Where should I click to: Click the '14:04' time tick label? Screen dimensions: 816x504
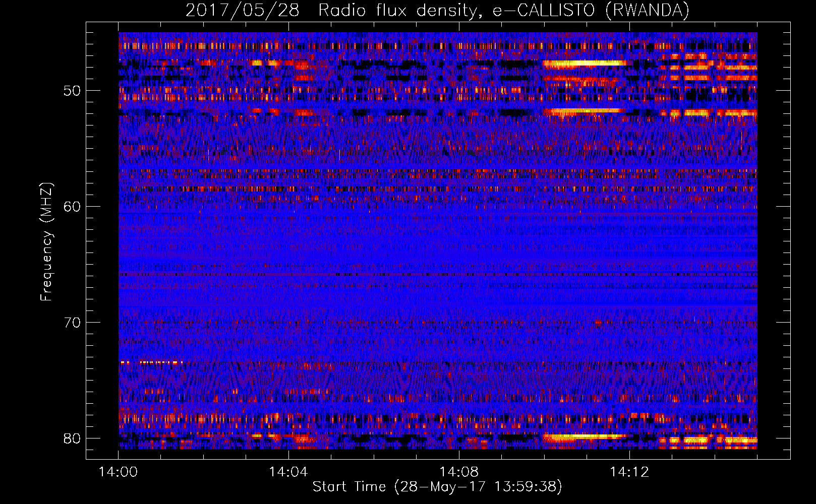point(288,472)
